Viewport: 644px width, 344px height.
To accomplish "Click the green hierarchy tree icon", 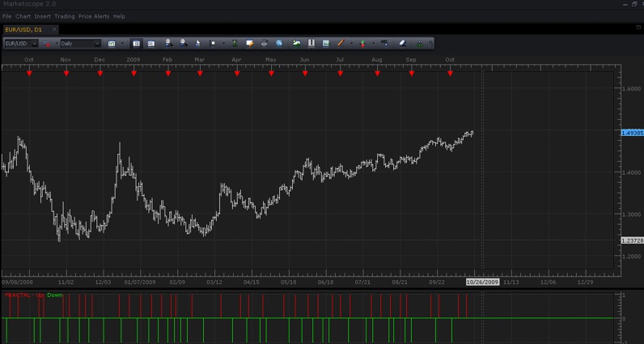I will [x=420, y=43].
